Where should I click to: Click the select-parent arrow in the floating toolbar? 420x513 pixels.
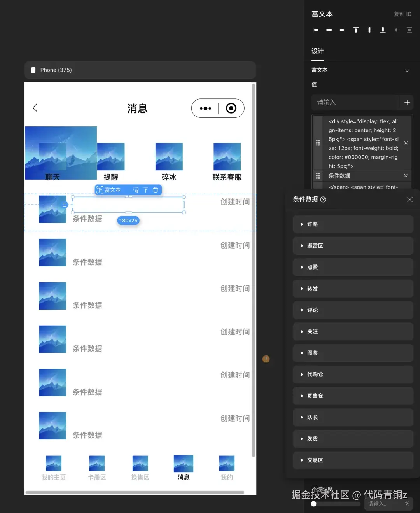point(145,190)
